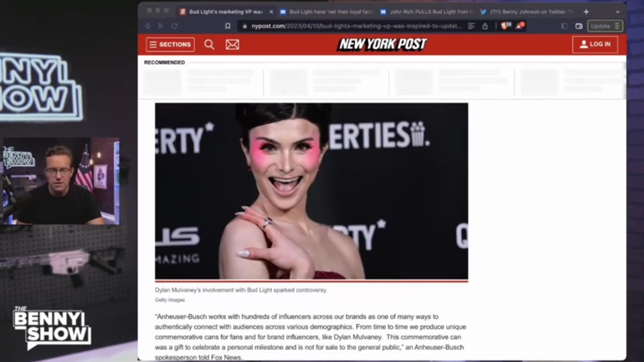The width and height of the screenshot is (644, 362).
Task: Switch to Benny Johnson on Twitter tab
Action: pos(527,12)
